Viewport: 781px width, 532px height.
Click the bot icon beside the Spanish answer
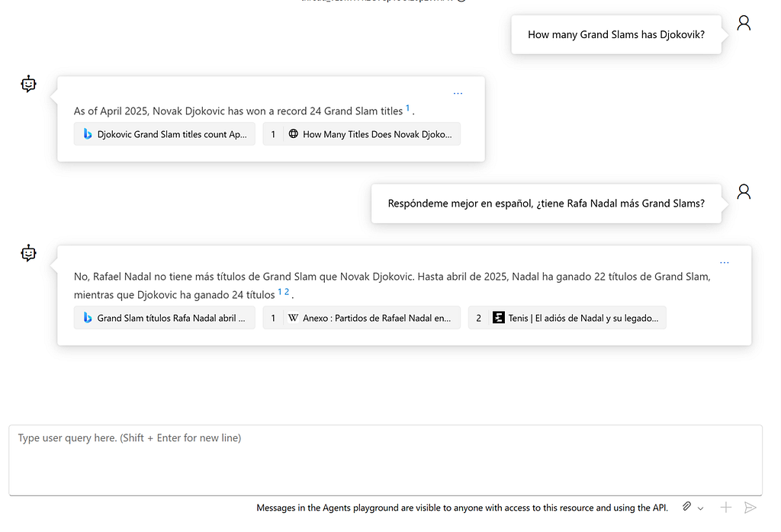(28, 253)
